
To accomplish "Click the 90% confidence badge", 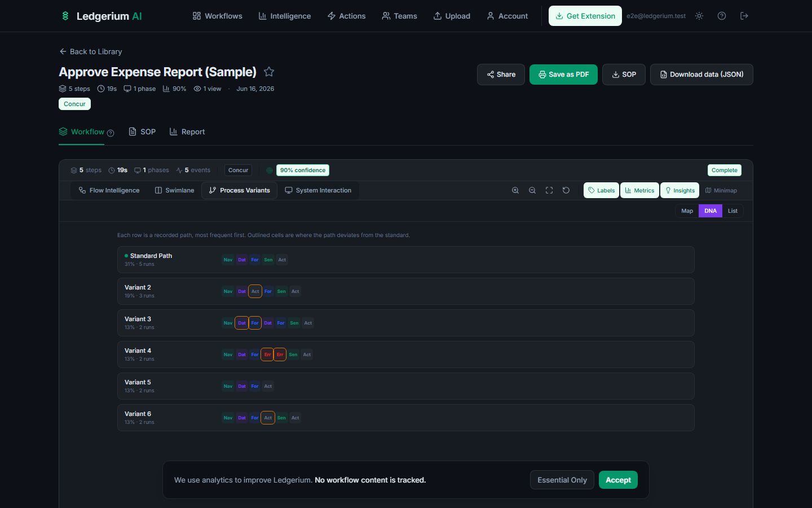I will (x=303, y=170).
